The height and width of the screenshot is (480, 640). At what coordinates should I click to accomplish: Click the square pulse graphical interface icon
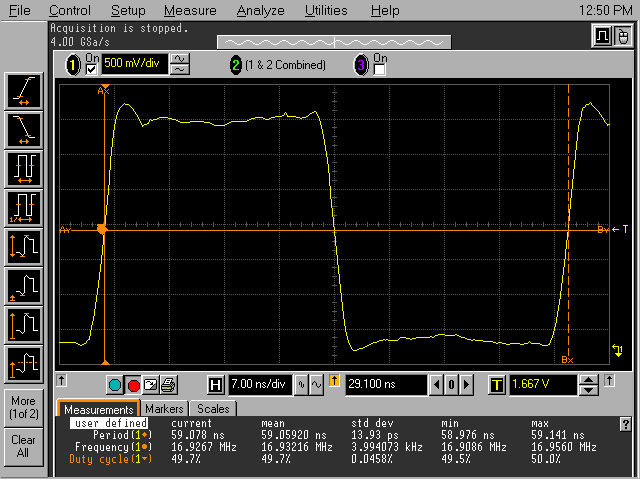[x=602, y=37]
